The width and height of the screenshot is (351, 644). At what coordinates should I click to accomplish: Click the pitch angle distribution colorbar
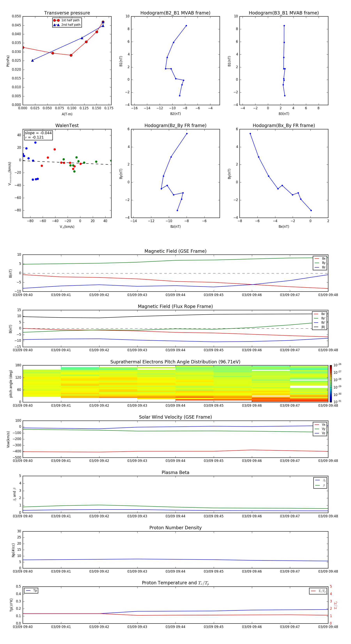(x=331, y=384)
